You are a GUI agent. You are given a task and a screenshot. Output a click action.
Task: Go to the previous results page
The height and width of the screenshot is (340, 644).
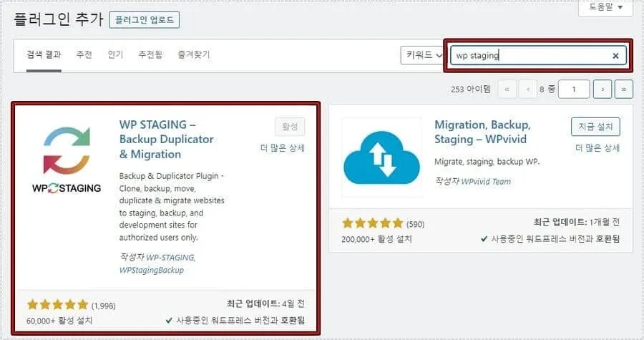528,89
